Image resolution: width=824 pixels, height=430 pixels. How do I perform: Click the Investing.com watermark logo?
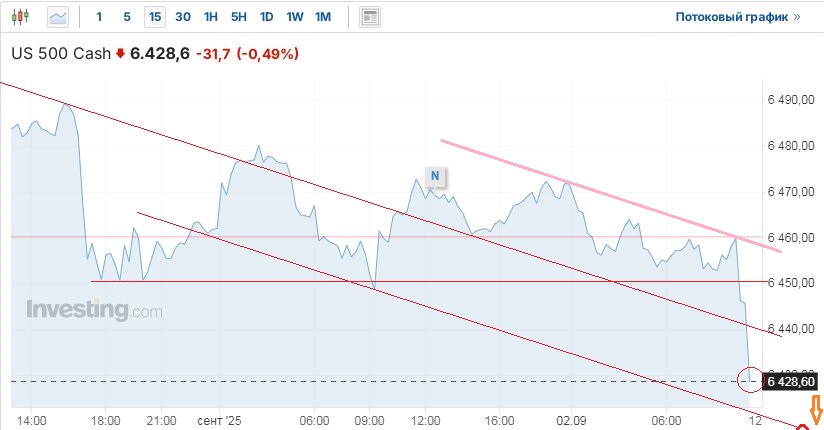(93, 310)
